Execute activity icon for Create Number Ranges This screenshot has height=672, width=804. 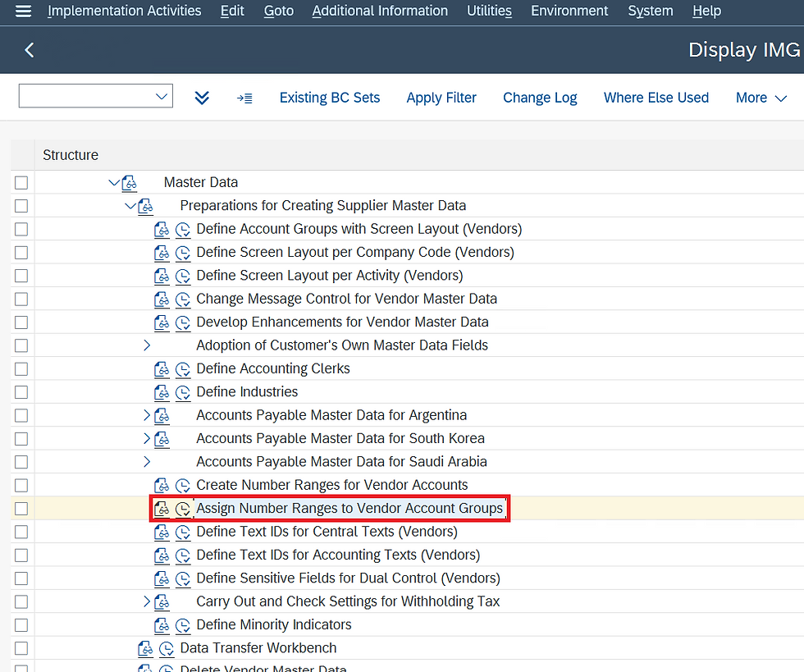[182, 485]
